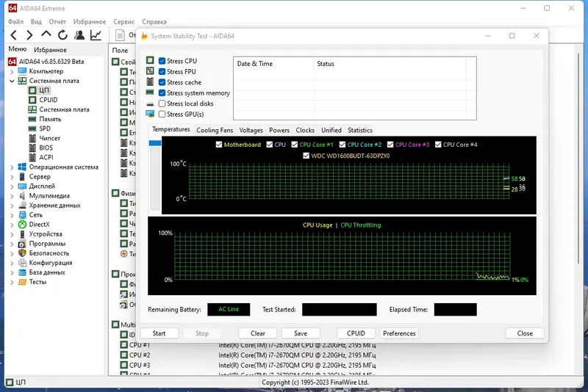The image size is (588, 392).
Task: Uncheck Stress CPU
Action: pyautogui.click(x=162, y=61)
